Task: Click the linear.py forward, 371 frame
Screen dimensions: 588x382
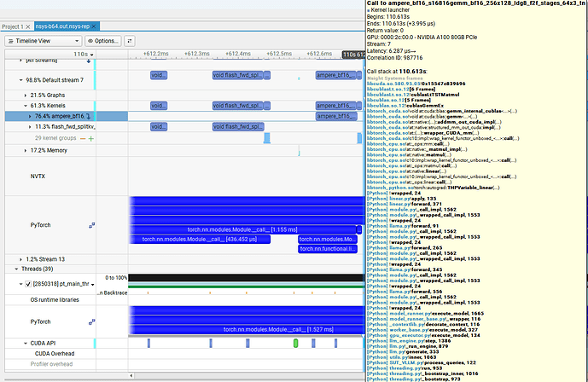Action: 405,204
